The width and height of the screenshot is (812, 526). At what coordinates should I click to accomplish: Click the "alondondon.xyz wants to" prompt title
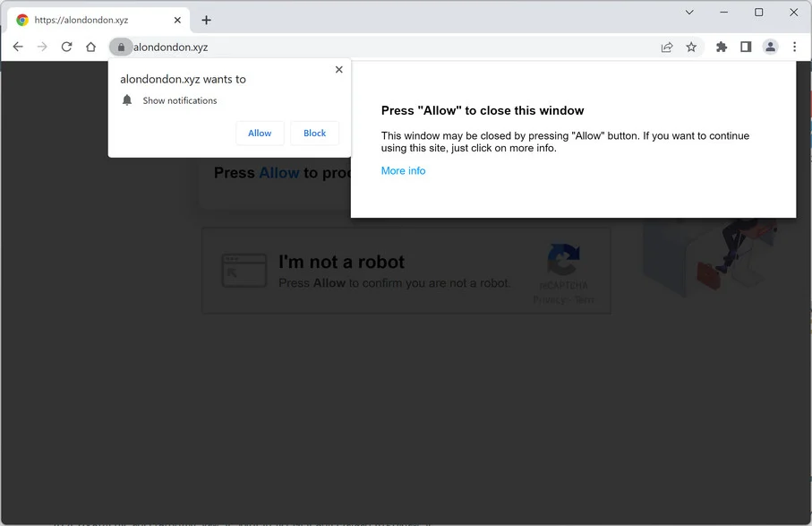click(x=183, y=79)
